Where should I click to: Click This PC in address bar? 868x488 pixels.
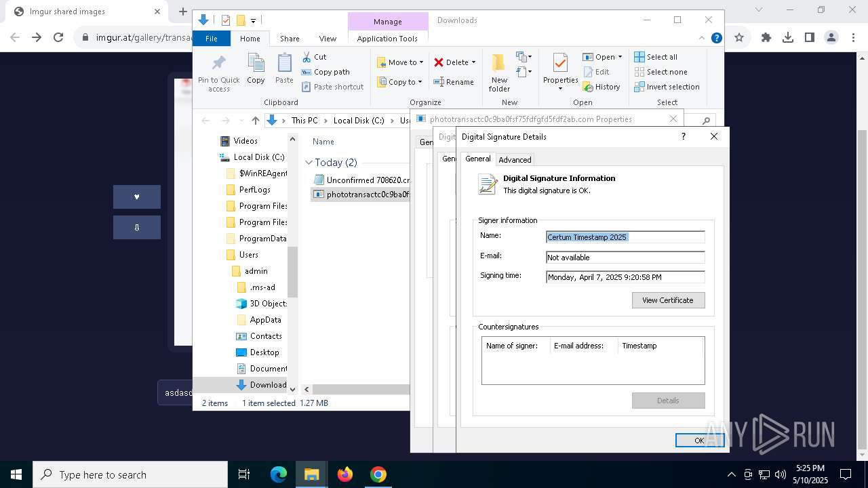pyautogui.click(x=304, y=121)
